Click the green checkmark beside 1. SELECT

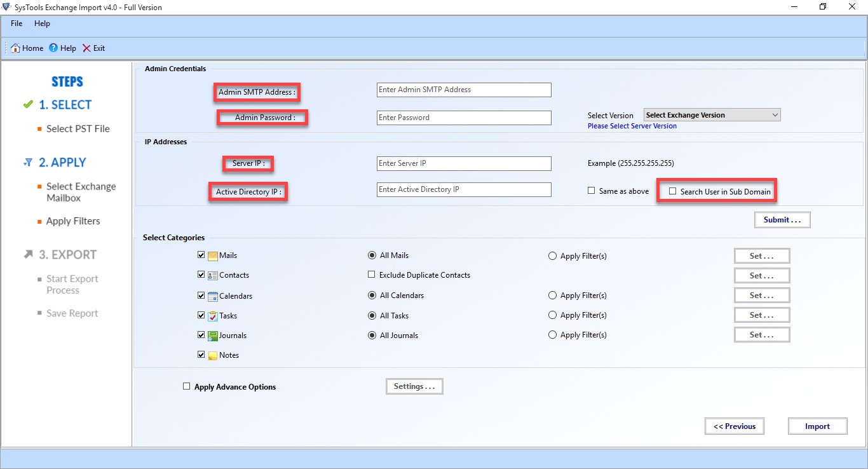(28, 104)
